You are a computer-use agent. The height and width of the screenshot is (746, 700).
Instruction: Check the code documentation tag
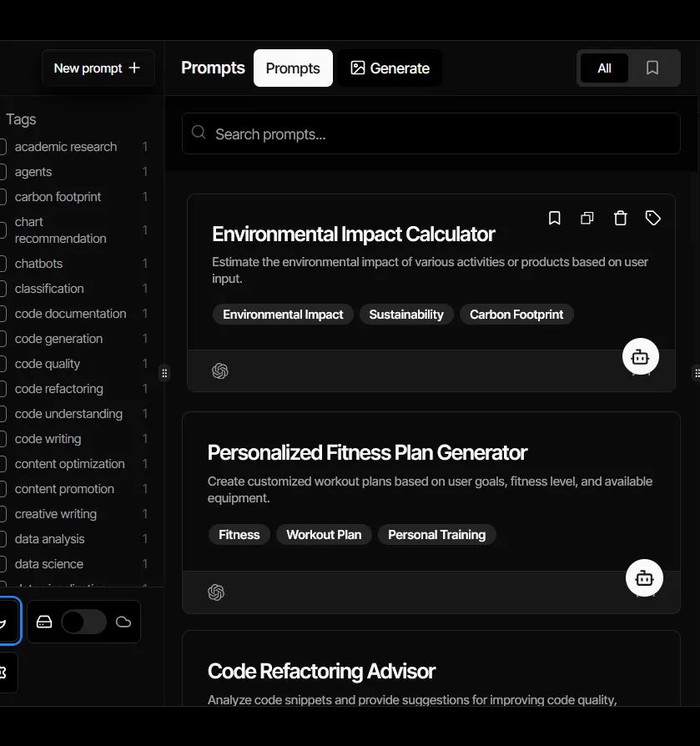coord(3,314)
